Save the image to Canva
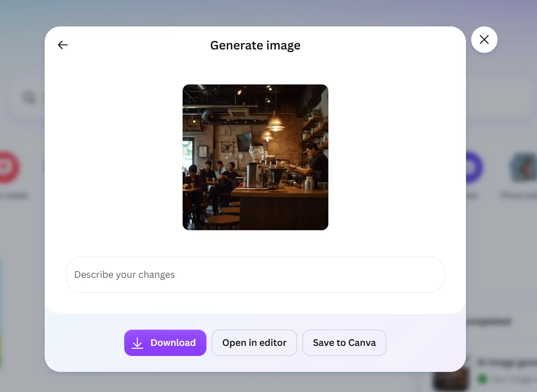Viewport: 537px width, 392px height. pos(344,343)
